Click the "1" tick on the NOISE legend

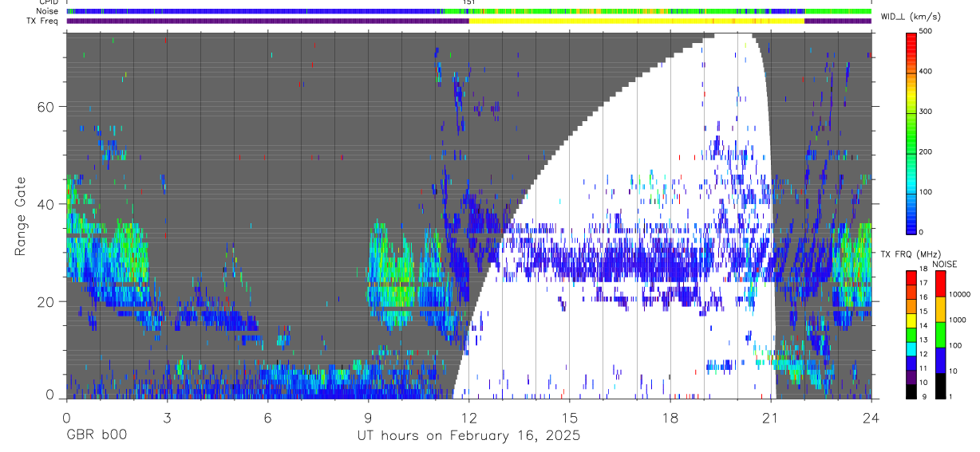(x=951, y=396)
